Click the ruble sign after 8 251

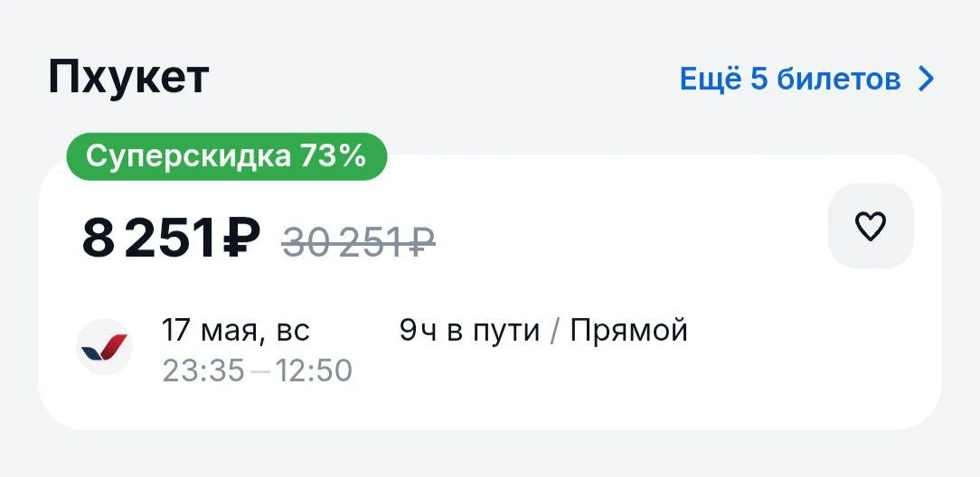[x=241, y=238]
